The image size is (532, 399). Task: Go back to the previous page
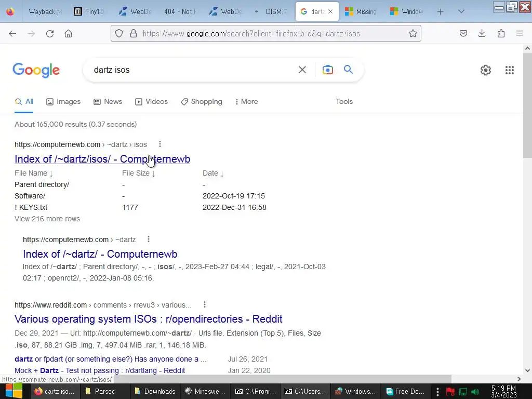pyautogui.click(x=12, y=33)
